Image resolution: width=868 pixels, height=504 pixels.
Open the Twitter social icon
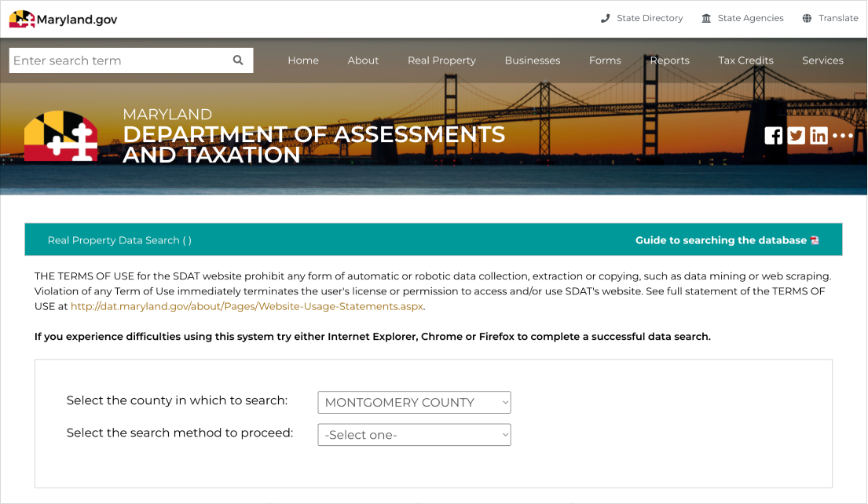tap(797, 136)
